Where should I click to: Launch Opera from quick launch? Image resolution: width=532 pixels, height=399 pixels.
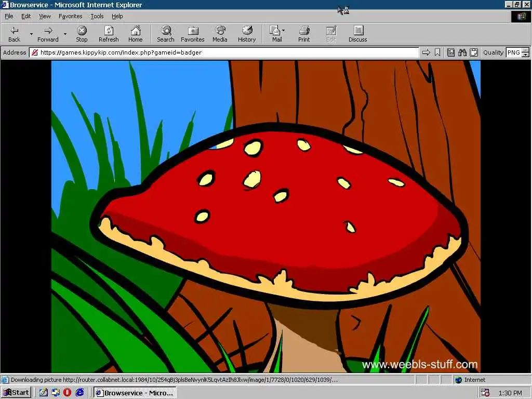pyautogui.click(x=67, y=393)
